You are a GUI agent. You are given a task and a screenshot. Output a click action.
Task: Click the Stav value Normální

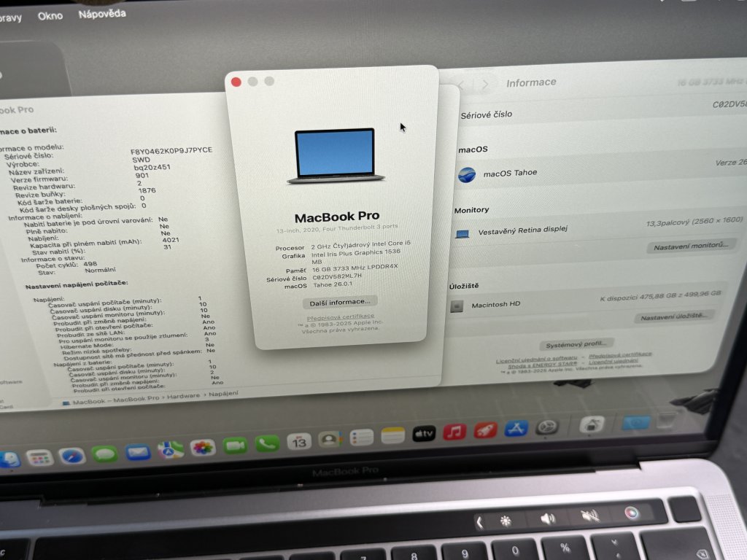pyautogui.click(x=100, y=270)
